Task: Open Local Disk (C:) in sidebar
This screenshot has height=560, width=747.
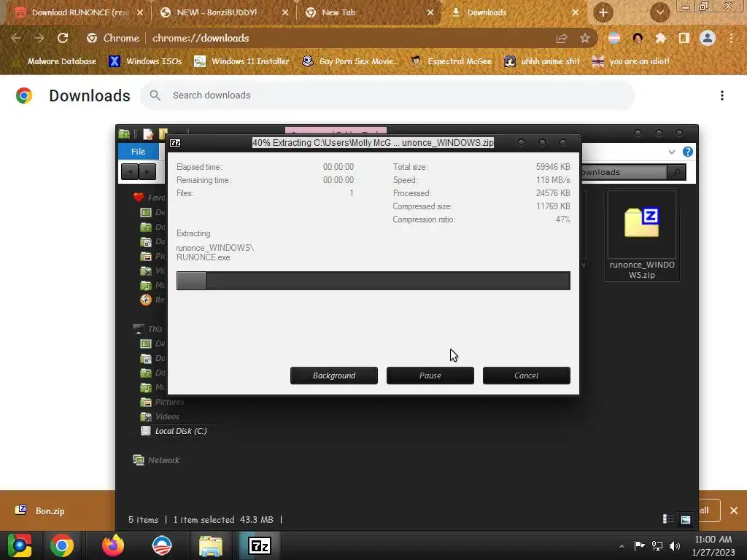Action: (174, 431)
